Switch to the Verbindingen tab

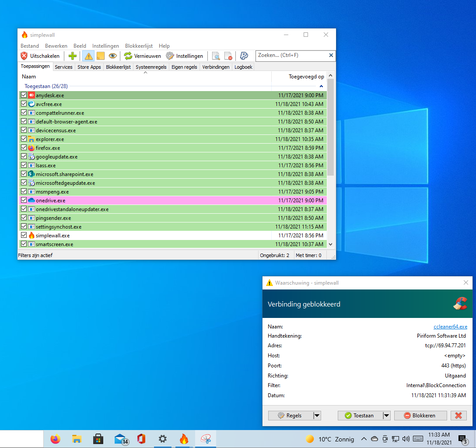pos(216,67)
